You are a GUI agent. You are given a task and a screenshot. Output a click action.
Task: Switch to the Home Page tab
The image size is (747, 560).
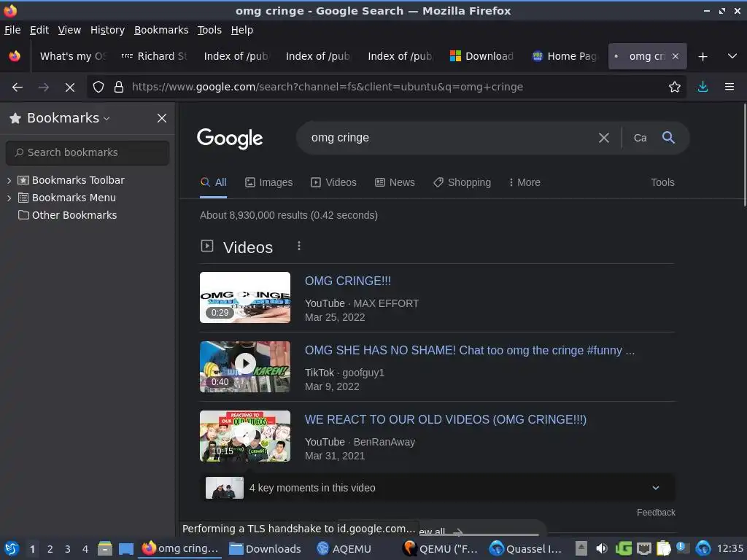coord(565,56)
